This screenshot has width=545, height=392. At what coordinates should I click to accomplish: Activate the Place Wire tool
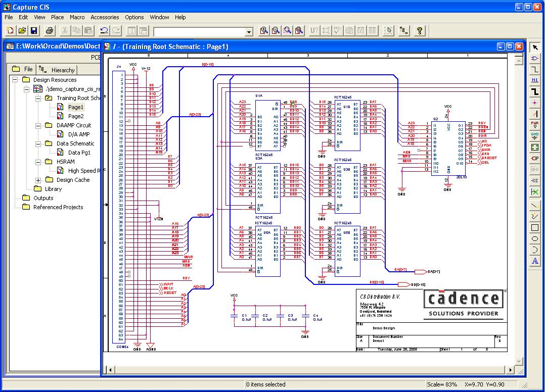tap(535, 69)
